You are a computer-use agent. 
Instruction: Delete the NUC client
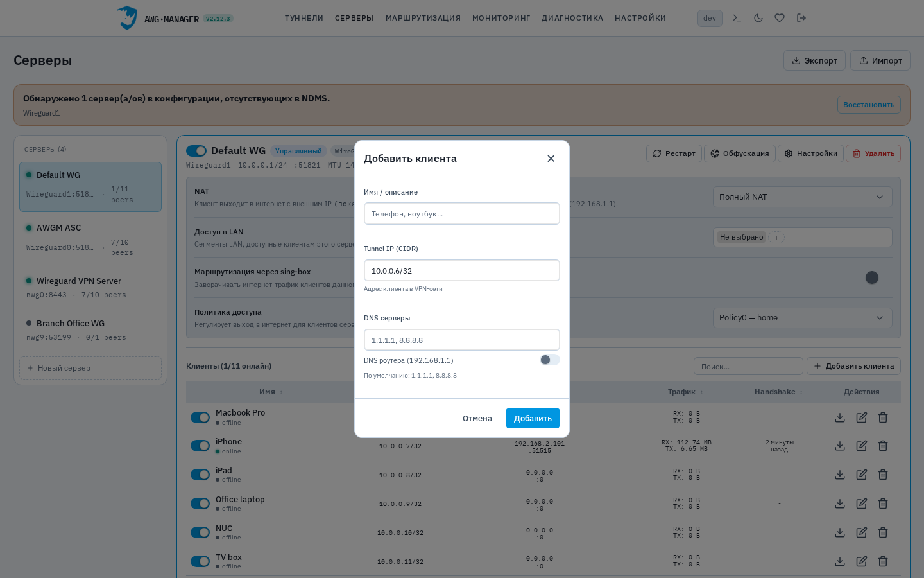pos(883,532)
